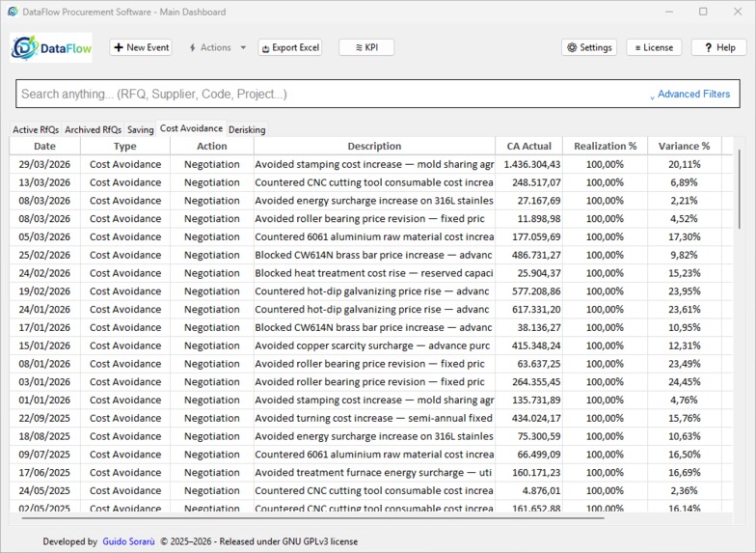The height and width of the screenshot is (553, 756).
Task: Sort by the Type column header
Action: tap(125, 147)
